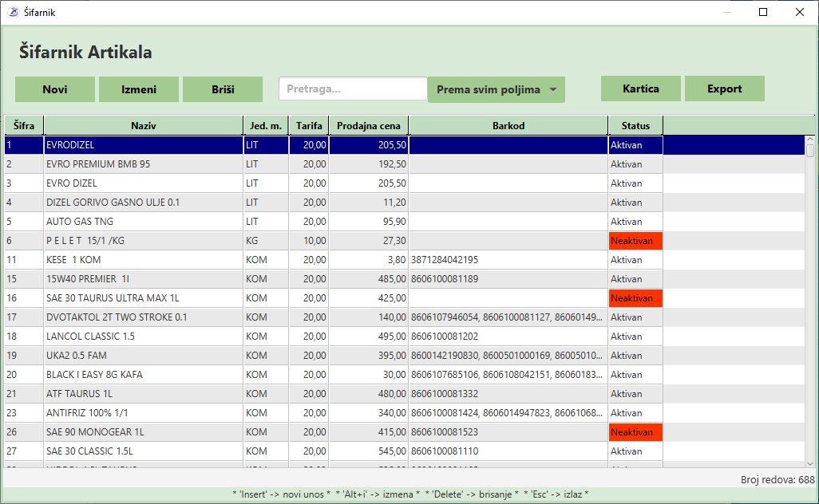Click the Šifarnik app icon in title bar
This screenshot has height=504, width=819.
pyautogui.click(x=13, y=13)
